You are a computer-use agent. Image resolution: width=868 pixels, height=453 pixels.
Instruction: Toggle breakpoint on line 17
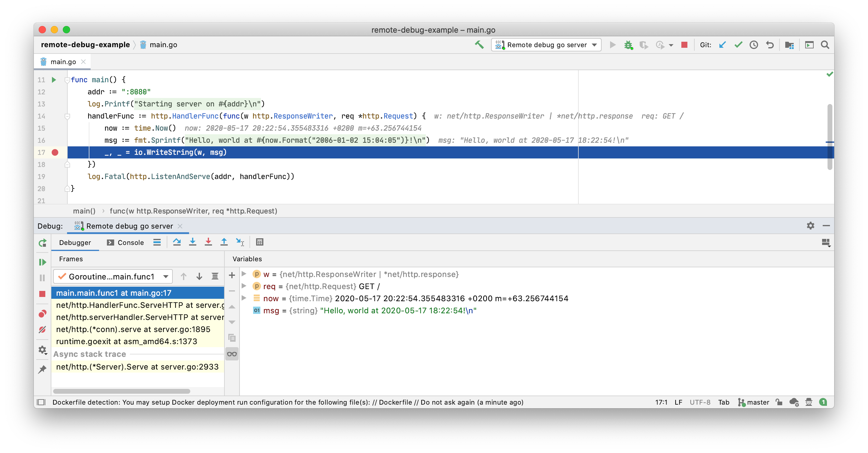pos(55,152)
